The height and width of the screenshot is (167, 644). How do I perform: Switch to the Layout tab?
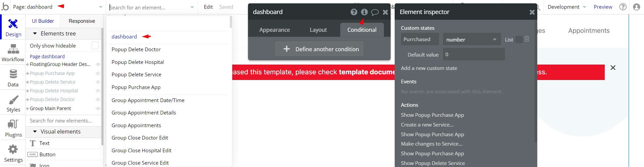point(318,30)
